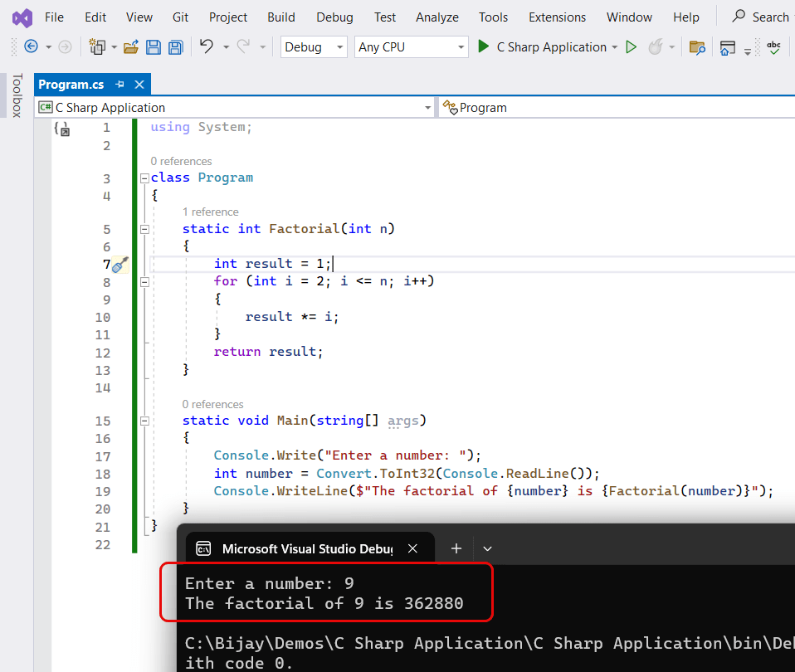Image resolution: width=795 pixels, height=672 pixels.
Task: Collapse the Program class fold marker
Action: [144, 177]
